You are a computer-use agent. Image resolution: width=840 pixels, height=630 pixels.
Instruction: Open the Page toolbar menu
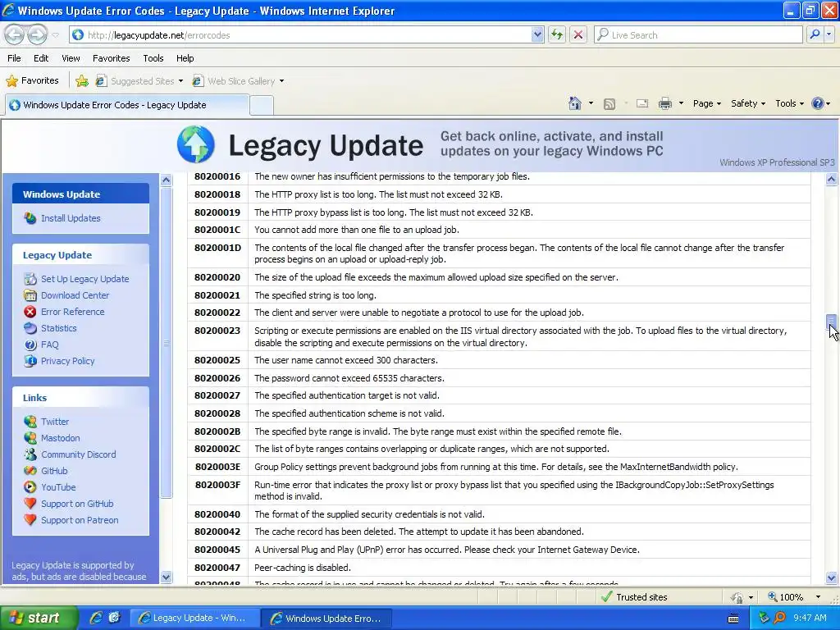[707, 103]
